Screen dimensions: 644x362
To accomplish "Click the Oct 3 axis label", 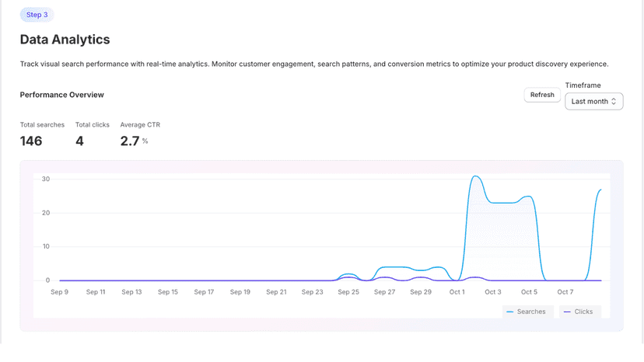I will (493, 292).
